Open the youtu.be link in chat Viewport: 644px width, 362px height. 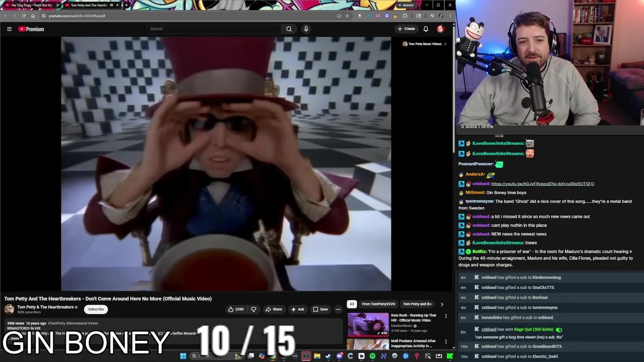pyautogui.click(x=542, y=184)
